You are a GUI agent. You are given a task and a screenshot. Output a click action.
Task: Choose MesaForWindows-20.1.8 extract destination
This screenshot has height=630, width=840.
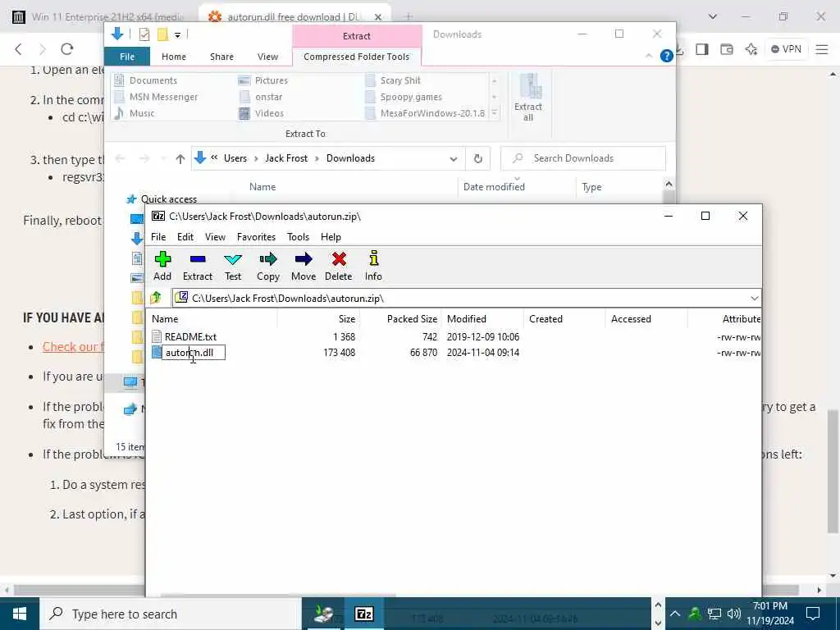[426, 113]
